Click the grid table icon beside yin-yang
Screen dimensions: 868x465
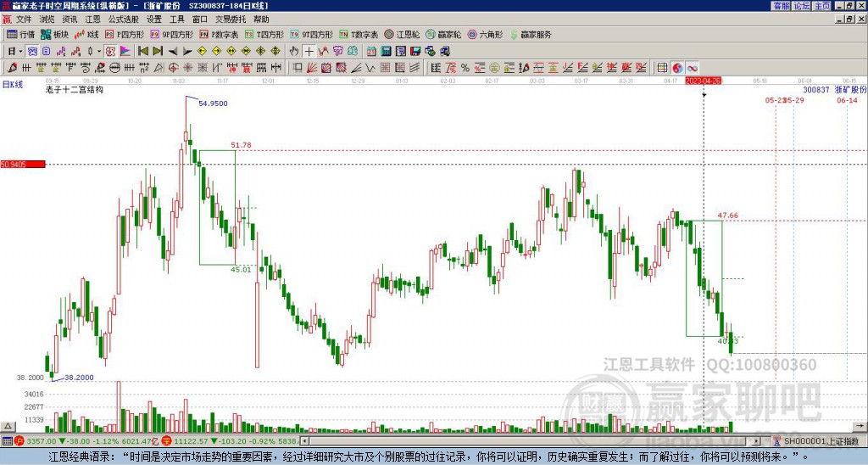[x=662, y=68]
